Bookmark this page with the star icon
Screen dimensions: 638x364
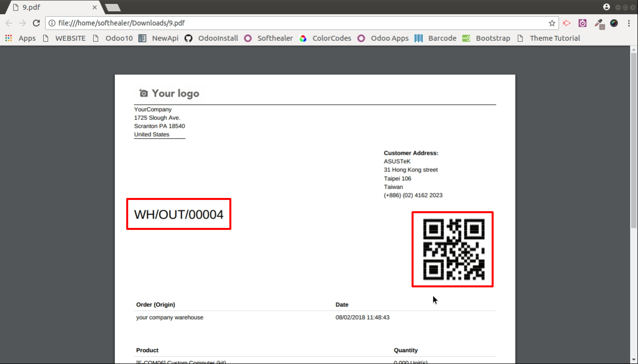coord(552,23)
